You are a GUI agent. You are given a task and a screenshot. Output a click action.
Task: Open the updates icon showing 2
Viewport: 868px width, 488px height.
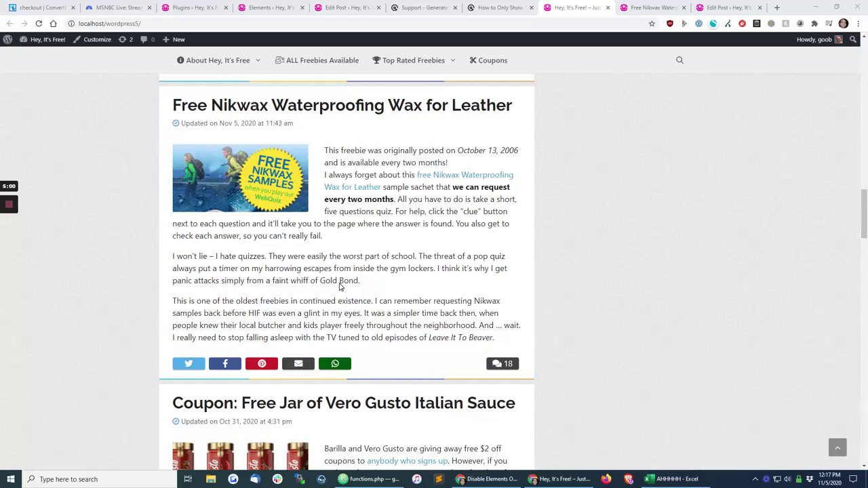pyautogui.click(x=126, y=39)
